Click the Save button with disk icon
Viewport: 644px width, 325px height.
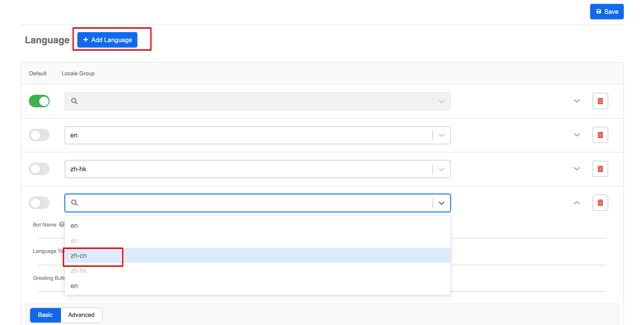(x=607, y=12)
